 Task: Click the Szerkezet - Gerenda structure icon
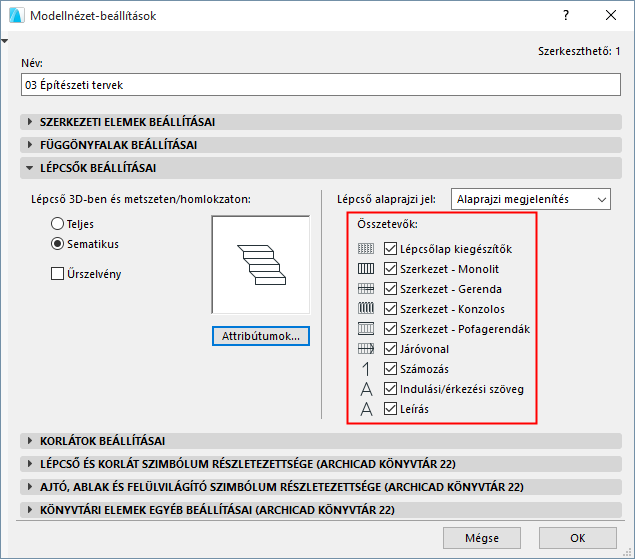click(x=366, y=288)
